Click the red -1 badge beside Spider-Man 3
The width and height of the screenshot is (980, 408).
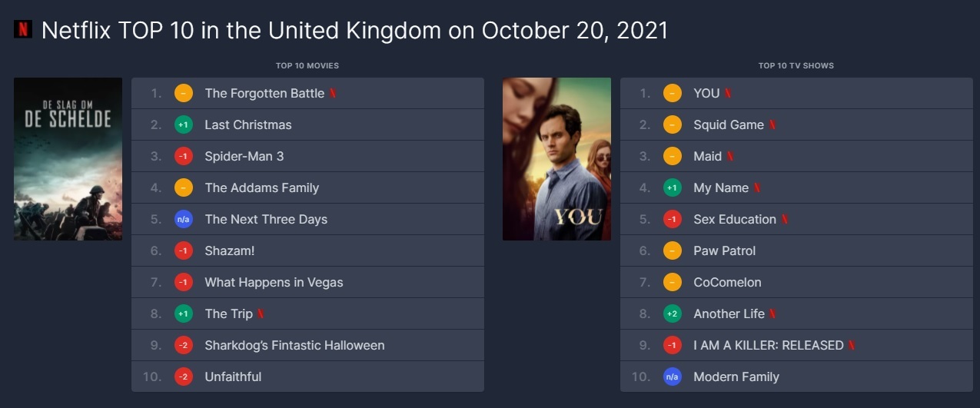[x=183, y=156]
